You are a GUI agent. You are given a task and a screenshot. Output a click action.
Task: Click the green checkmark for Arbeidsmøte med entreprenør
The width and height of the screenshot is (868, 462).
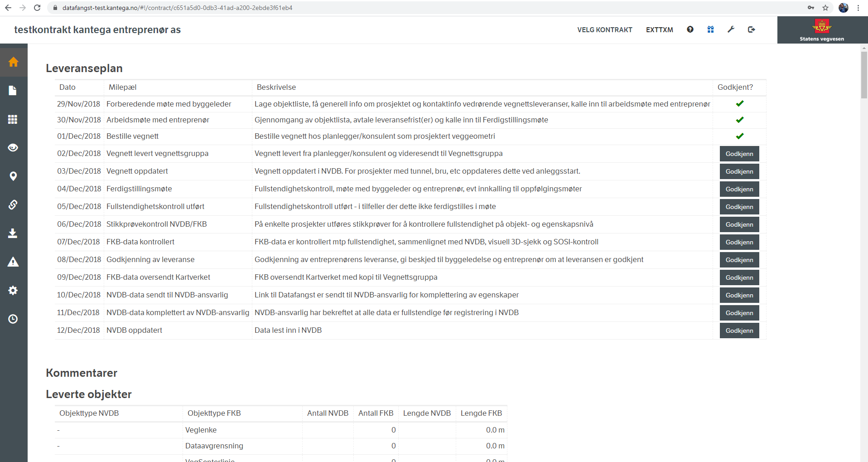point(740,120)
